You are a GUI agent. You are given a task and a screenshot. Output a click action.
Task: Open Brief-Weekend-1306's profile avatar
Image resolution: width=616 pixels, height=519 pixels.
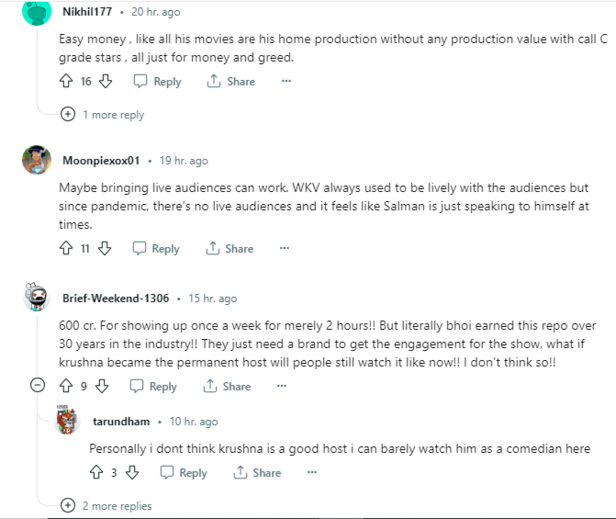pos(36,299)
